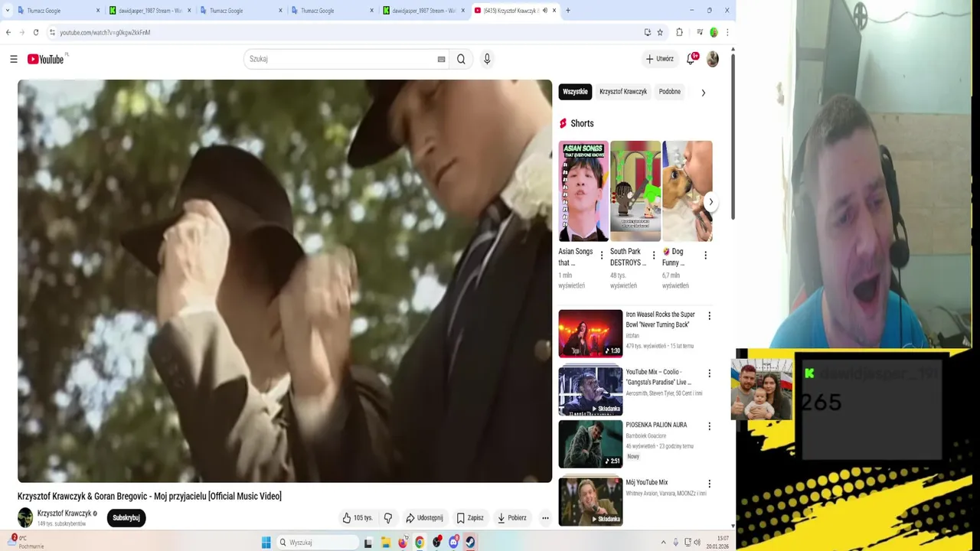Go back with browser back arrow
980x551 pixels.
[x=8, y=32]
